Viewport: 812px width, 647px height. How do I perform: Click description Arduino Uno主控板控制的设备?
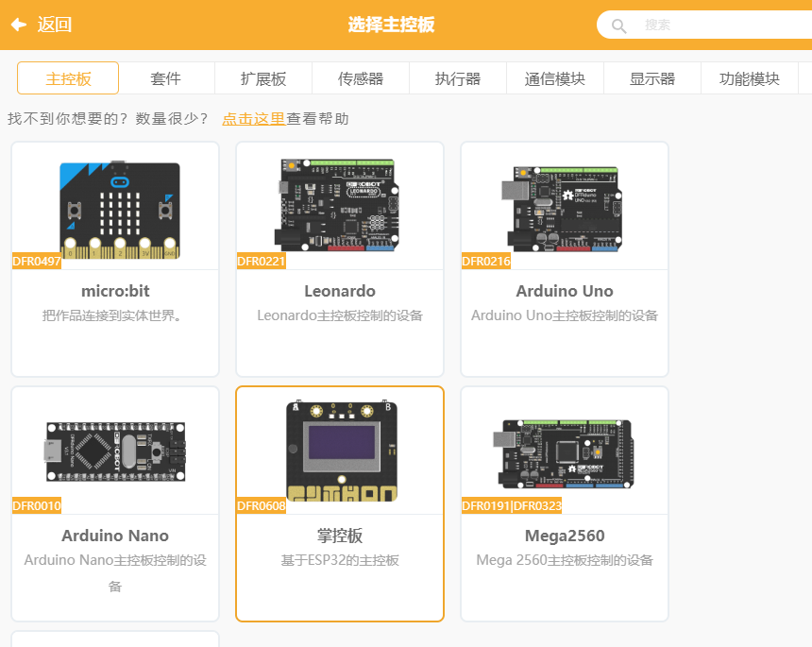click(x=565, y=315)
